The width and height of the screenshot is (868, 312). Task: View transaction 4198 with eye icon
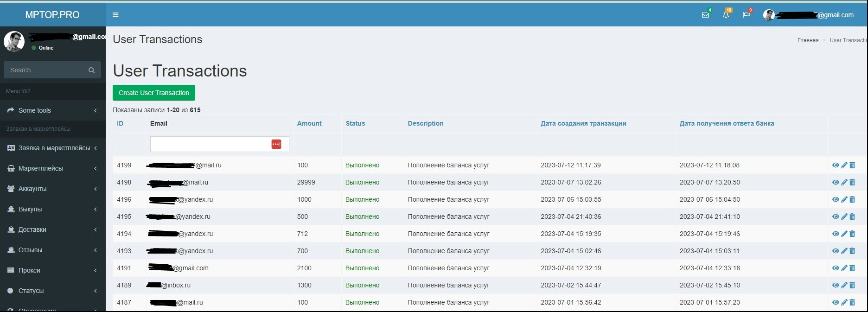[836, 182]
